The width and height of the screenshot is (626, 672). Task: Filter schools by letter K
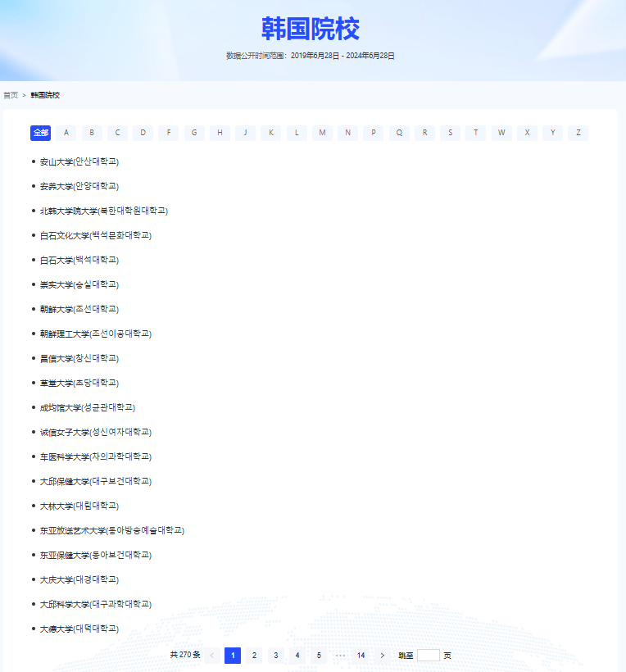click(x=270, y=133)
